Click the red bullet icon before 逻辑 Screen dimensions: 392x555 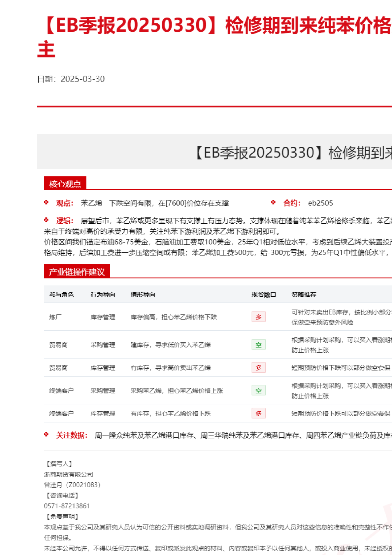tap(46, 220)
